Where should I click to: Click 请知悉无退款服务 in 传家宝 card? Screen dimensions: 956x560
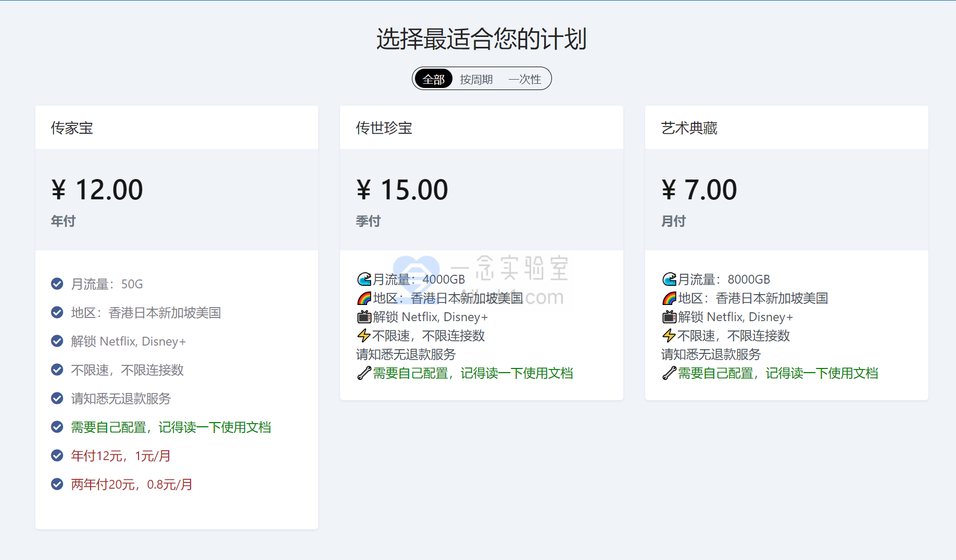tap(121, 399)
